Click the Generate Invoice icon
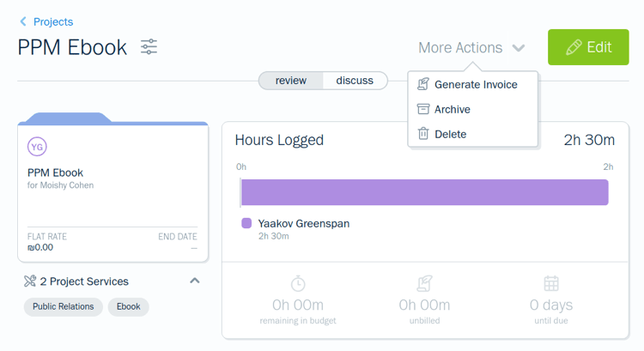 click(x=422, y=84)
